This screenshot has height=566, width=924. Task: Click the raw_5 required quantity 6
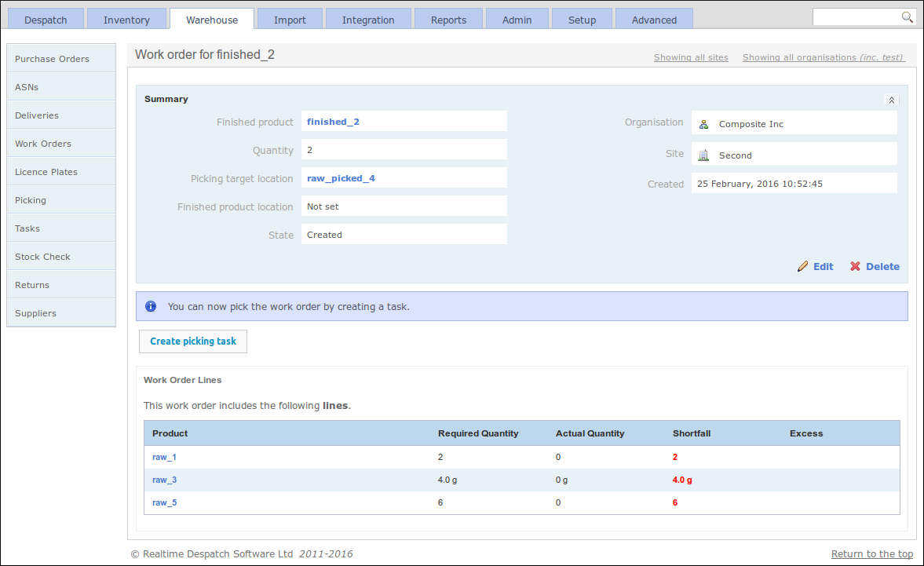(x=440, y=502)
